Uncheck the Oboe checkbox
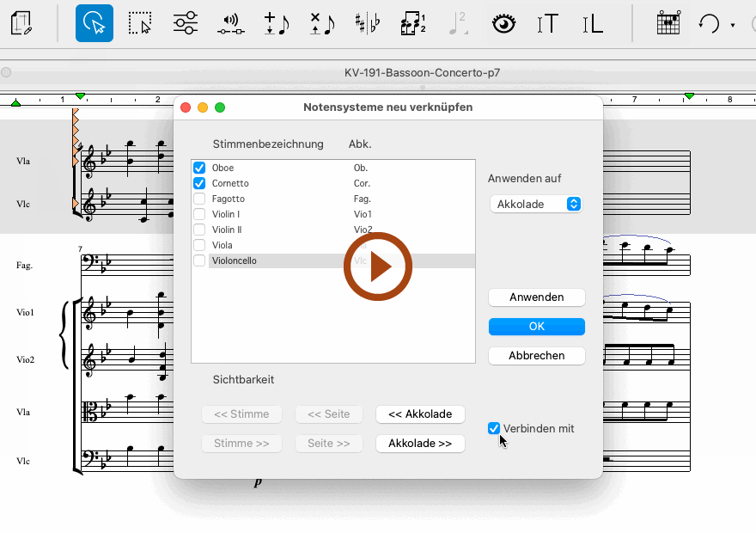Image resolution: width=756 pixels, height=533 pixels. click(x=199, y=168)
